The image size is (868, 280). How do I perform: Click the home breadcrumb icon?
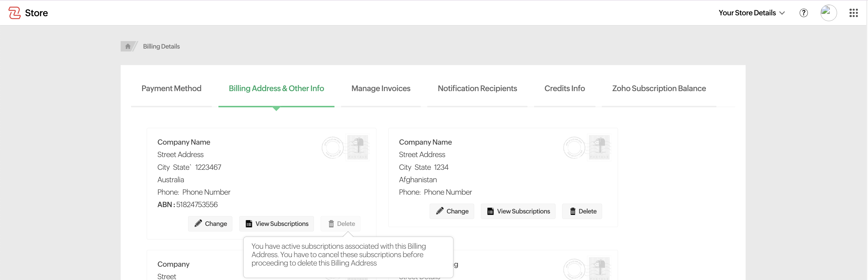(128, 46)
